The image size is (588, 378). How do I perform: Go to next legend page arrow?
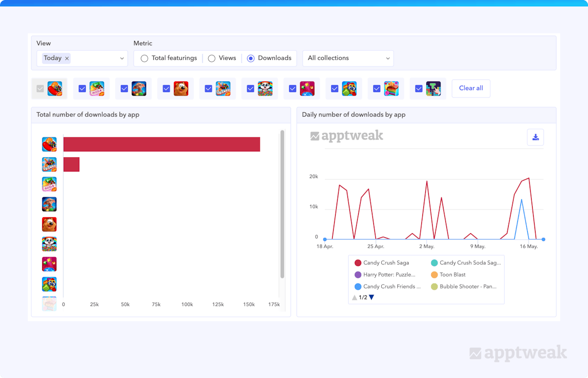(371, 297)
